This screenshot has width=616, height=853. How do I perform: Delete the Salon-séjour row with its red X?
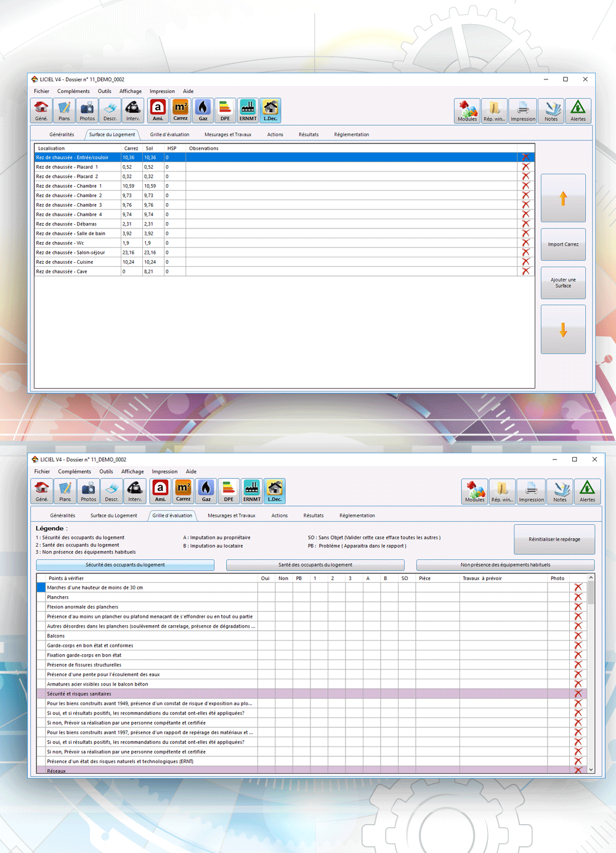click(x=525, y=253)
